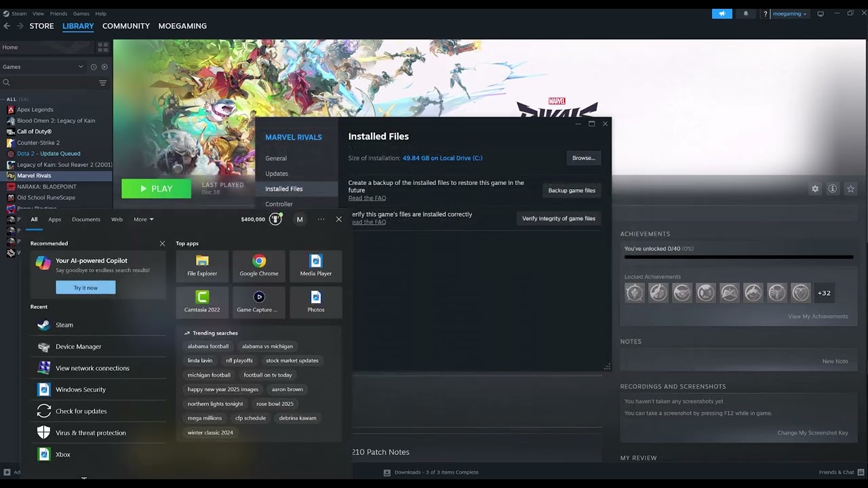The height and width of the screenshot is (488, 868).
Task: Go back with the Steam back arrow
Action: coord(7,26)
